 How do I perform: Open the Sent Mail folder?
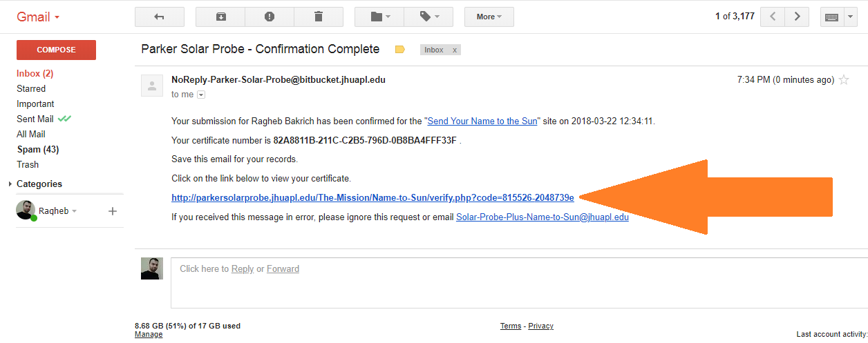click(35, 119)
